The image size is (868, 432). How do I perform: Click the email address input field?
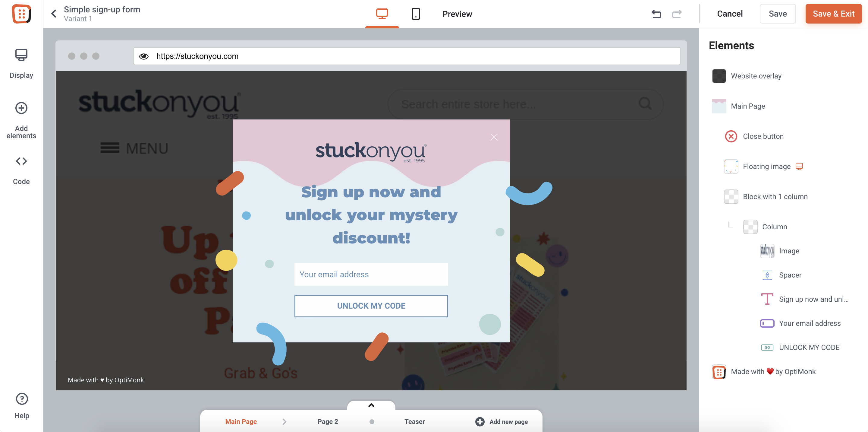coord(371,275)
